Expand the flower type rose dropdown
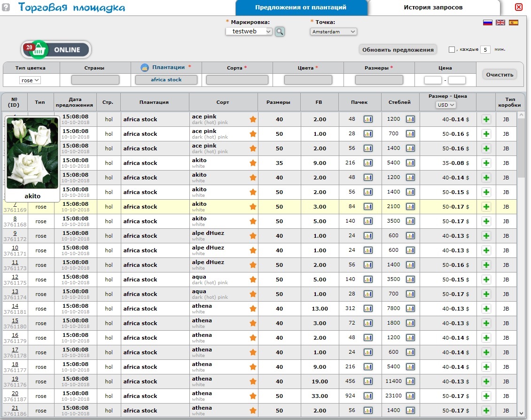 [31, 80]
